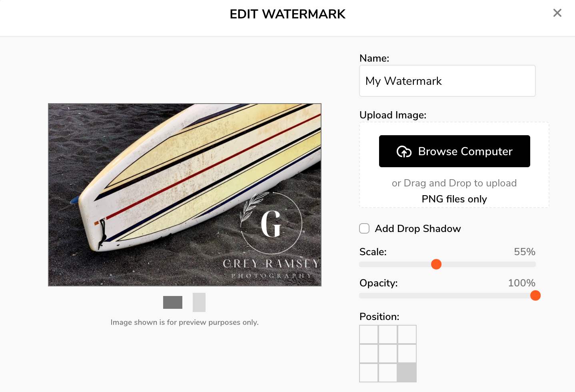
Task: Set watermark position to top-center cell
Action: pos(388,334)
